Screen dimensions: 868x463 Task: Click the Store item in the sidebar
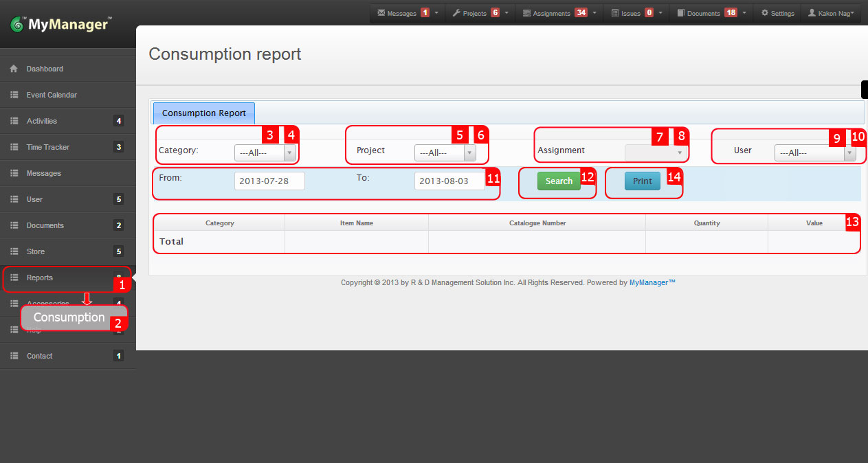click(38, 251)
